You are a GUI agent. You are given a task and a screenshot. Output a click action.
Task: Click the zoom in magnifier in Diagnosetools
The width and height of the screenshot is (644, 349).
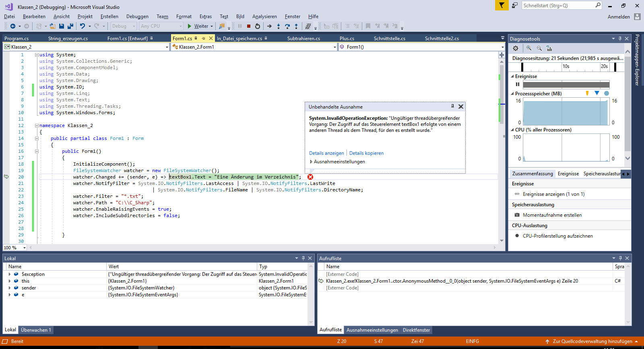click(529, 48)
